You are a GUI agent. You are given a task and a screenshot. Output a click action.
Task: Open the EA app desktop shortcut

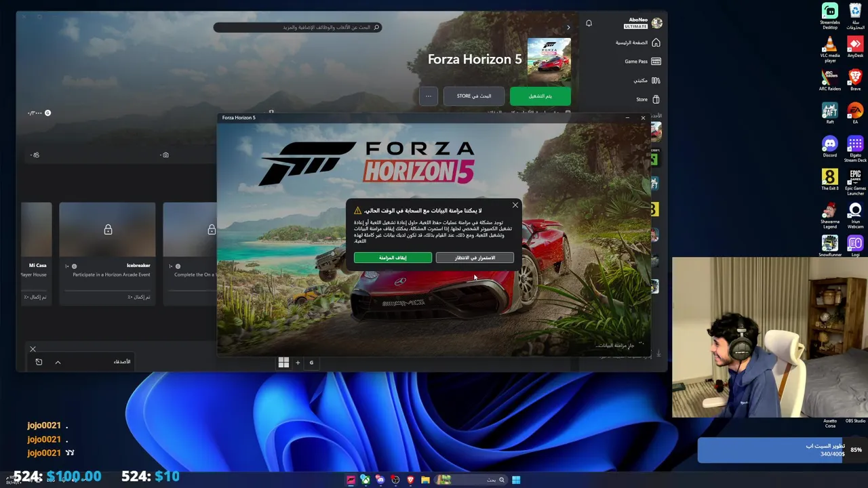tap(855, 113)
